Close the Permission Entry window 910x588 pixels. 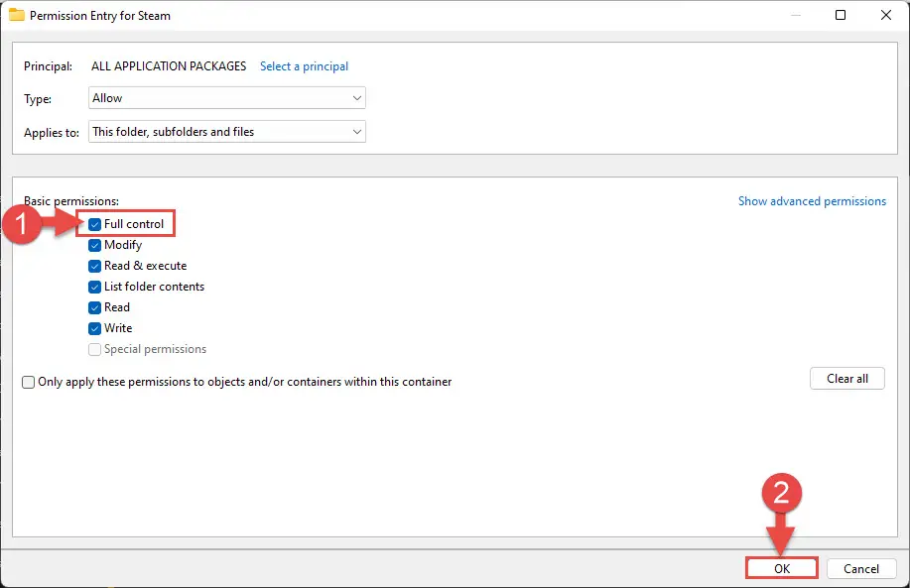[x=885, y=15]
